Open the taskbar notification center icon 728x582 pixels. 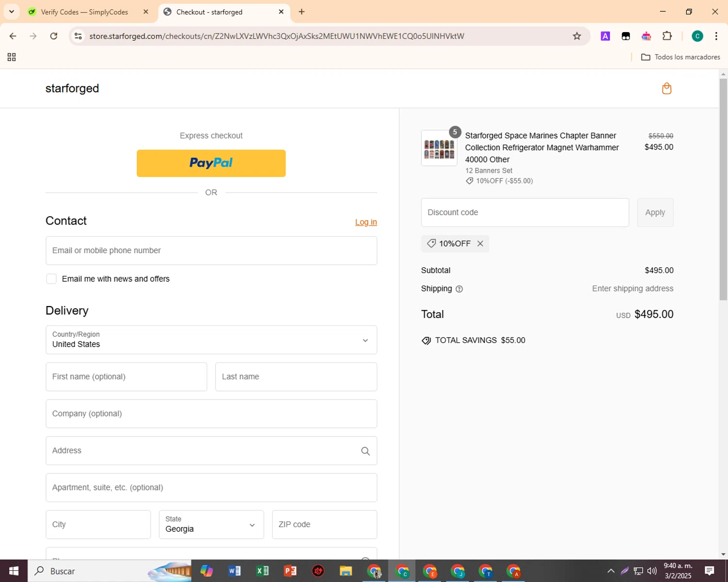[x=709, y=571]
